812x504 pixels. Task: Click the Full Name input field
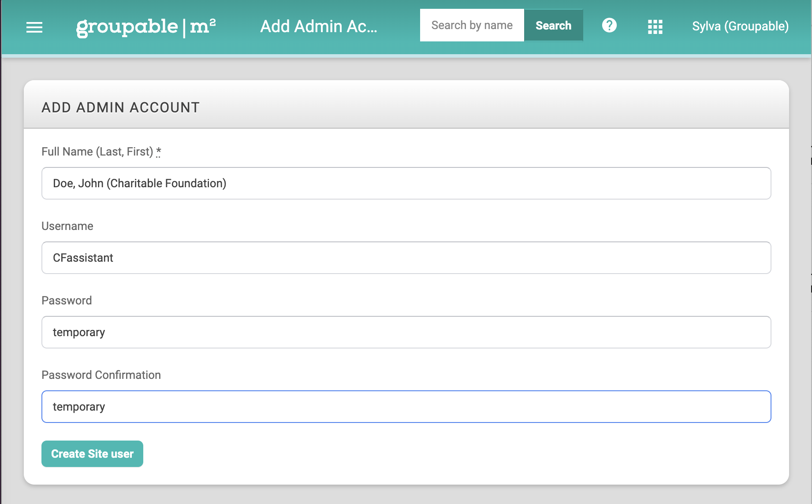coord(406,183)
